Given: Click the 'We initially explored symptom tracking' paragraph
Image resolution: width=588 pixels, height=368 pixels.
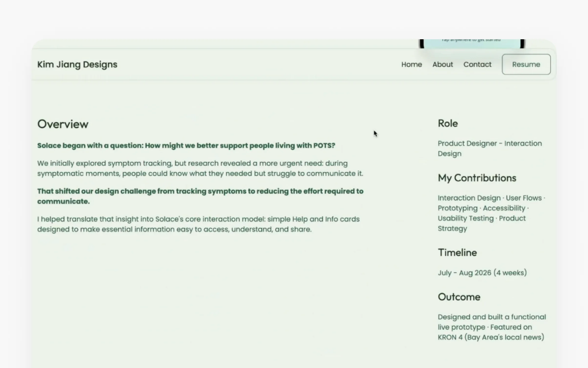Looking at the screenshot, I should pyautogui.click(x=200, y=168).
